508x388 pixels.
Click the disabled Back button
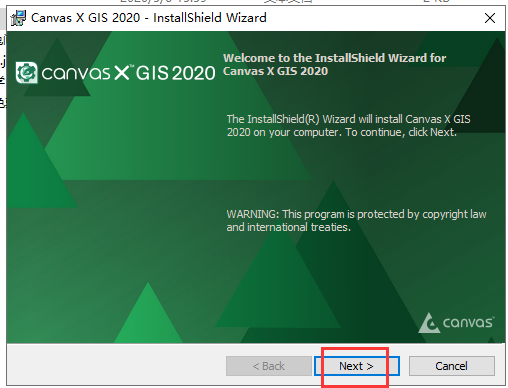(269, 366)
